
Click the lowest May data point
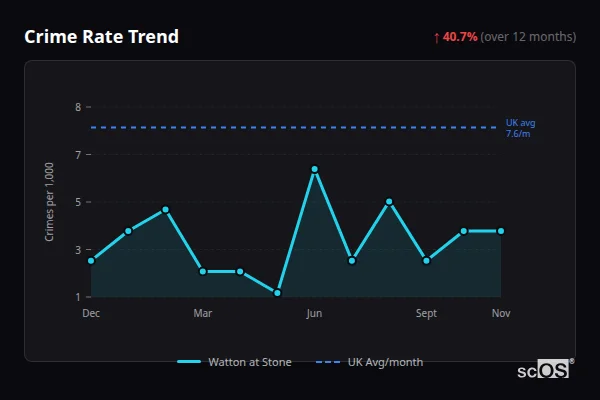coord(277,293)
